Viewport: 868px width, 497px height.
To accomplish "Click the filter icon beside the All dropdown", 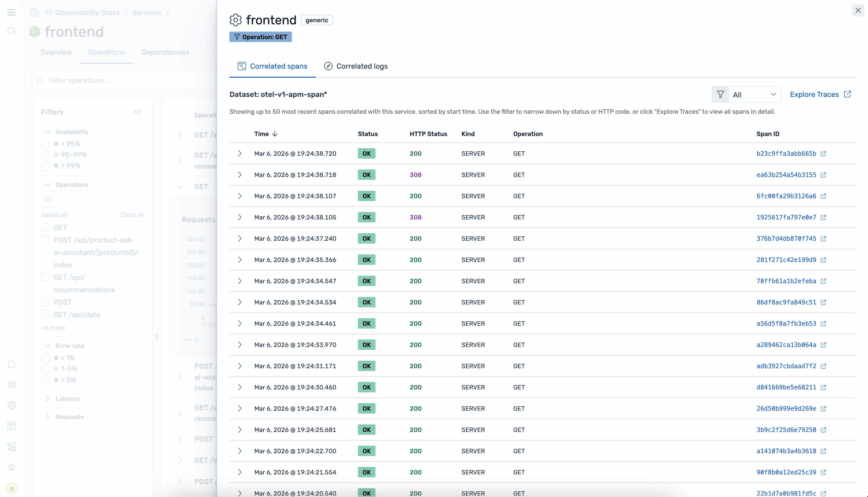I will coord(720,94).
